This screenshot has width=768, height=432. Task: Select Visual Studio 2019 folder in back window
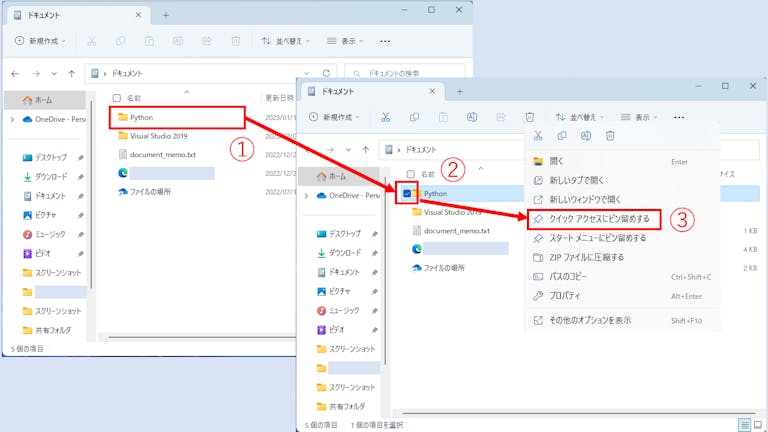tap(153, 136)
